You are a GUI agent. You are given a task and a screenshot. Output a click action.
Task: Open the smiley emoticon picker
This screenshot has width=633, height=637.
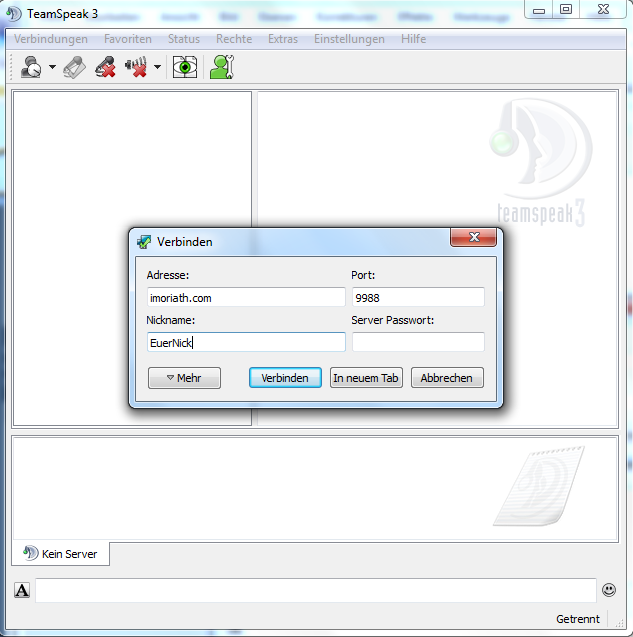[x=609, y=590]
